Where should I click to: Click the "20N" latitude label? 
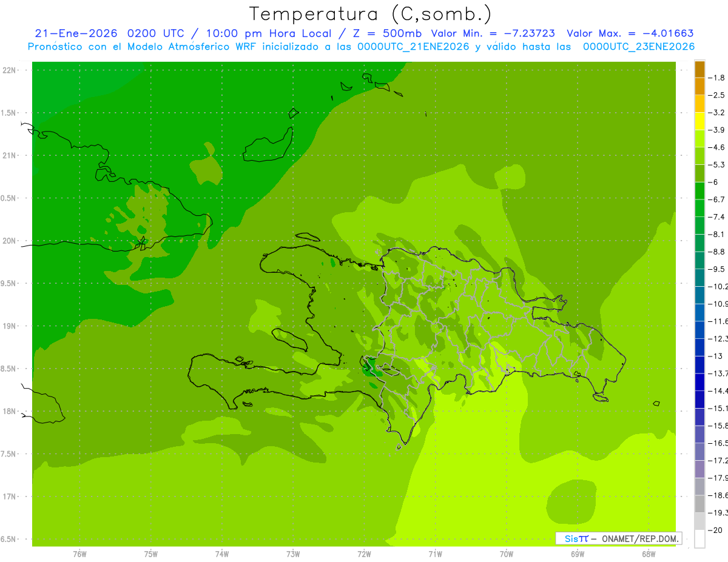[x=10, y=241]
